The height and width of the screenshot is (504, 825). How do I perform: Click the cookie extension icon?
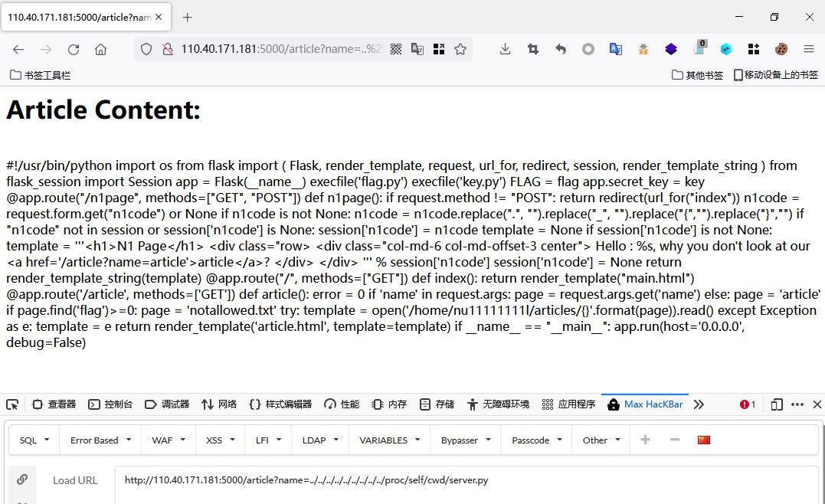781,50
